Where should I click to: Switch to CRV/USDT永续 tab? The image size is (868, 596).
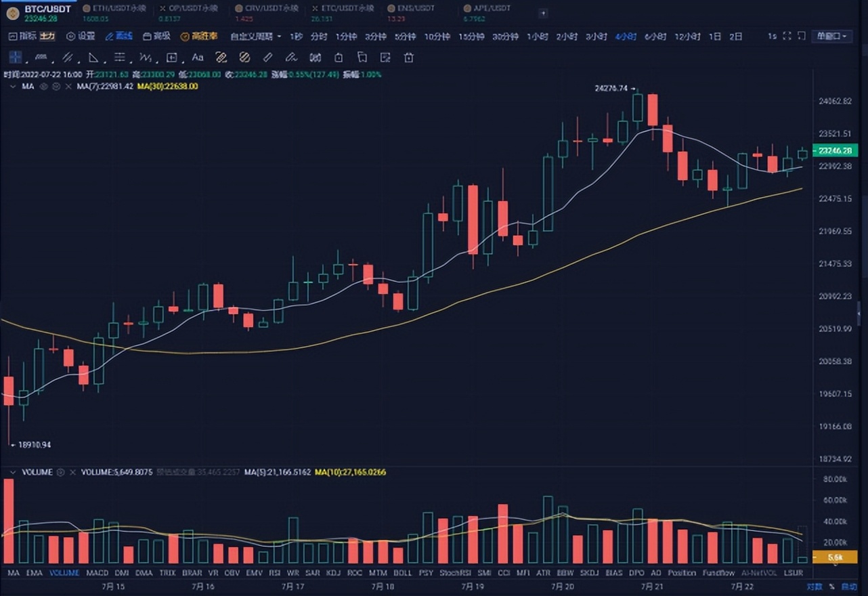point(266,13)
